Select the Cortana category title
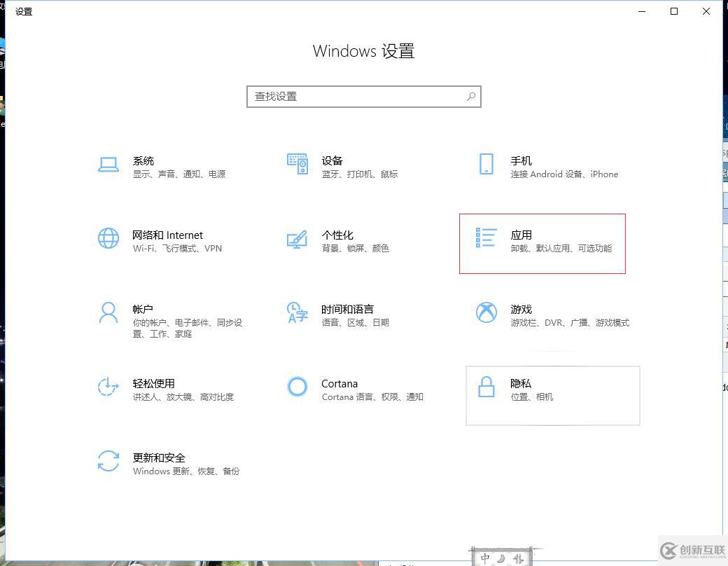Viewport: 728px width, 566px height. click(339, 384)
